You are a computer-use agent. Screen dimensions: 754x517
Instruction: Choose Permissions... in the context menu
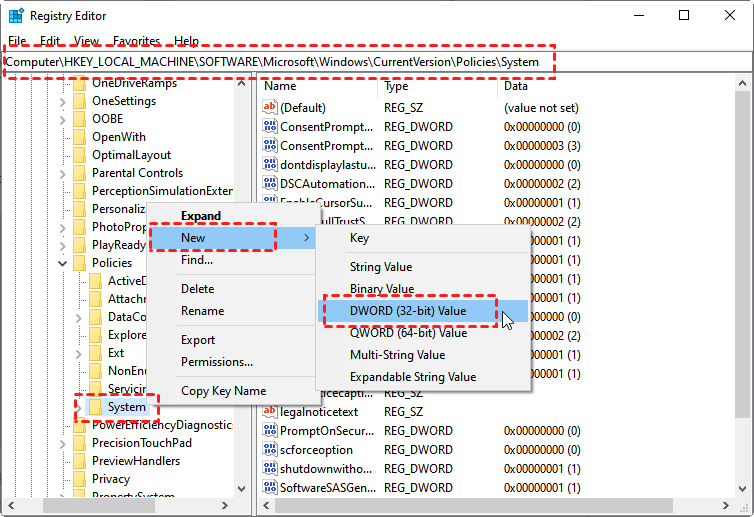pos(233,362)
